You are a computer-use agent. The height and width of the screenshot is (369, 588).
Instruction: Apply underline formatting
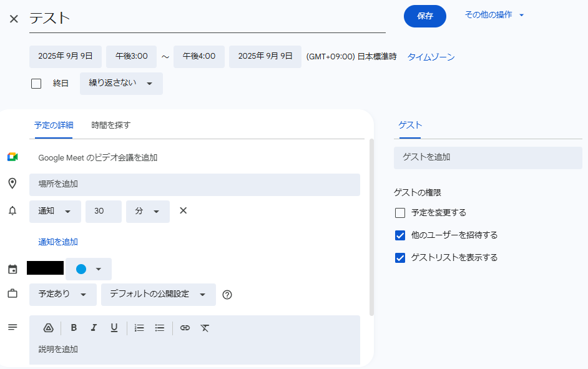114,328
